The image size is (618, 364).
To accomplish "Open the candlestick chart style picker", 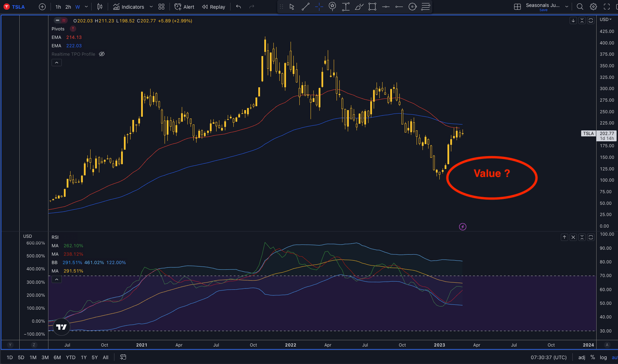I will [x=100, y=7].
